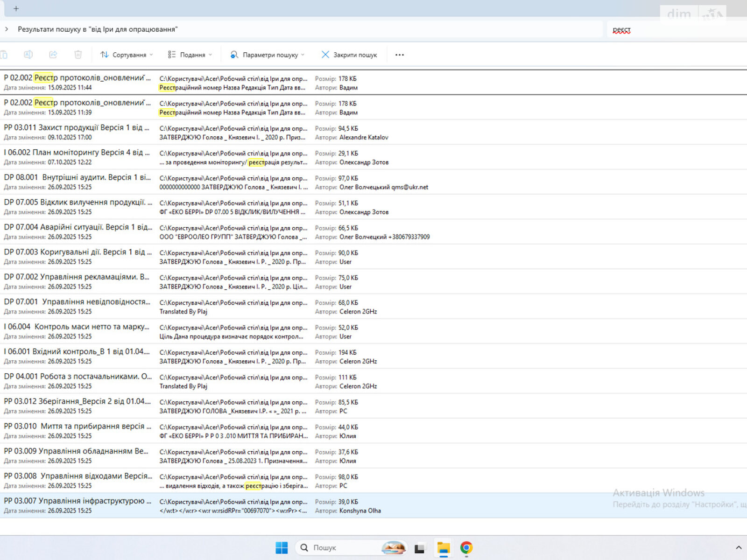Click the Delete trash icon
The width and height of the screenshot is (747, 560).
(x=78, y=55)
